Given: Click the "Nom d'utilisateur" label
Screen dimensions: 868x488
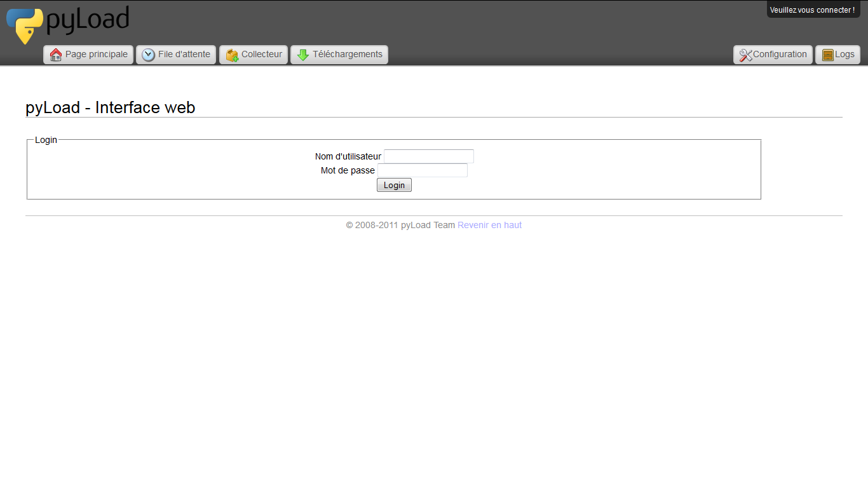Looking at the screenshot, I should (348, 156).
